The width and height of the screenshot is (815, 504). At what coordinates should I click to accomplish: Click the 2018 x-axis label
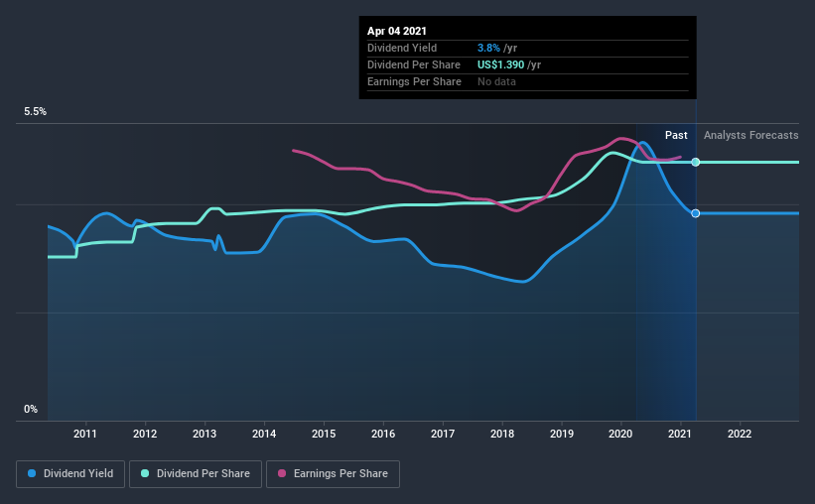[502, 434]
